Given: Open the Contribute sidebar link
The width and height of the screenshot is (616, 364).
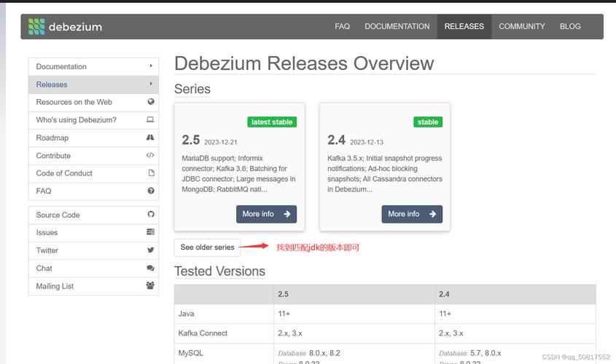Looking at the screenshot, I should [x=93, y=156].
